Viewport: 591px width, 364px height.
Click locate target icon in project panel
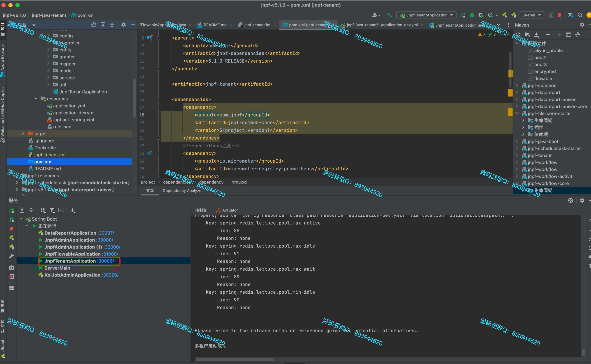coord(94,25)
